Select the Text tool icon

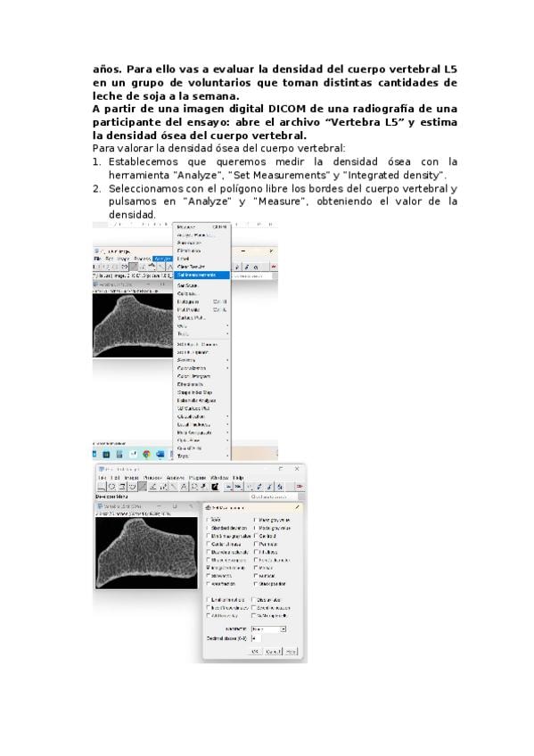tap(183, 487)
